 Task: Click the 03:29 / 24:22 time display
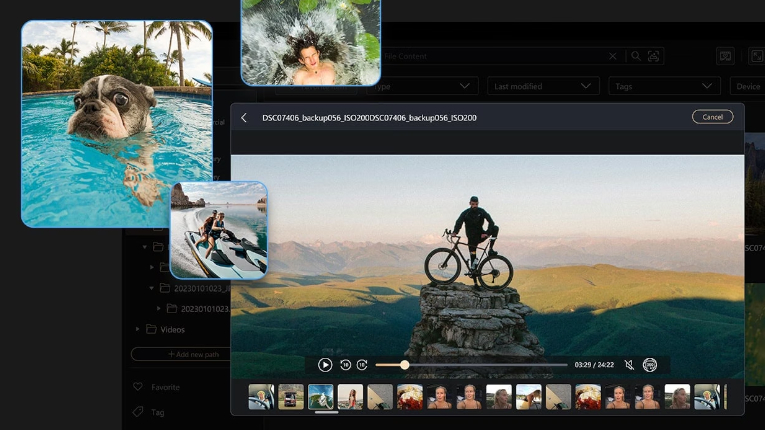pyautogui.click(x=596, y=365)
